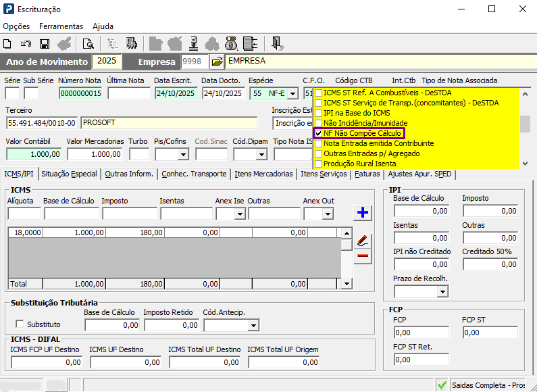
Task: Click the exit door toolbar icon
Action: pos(277,44)
